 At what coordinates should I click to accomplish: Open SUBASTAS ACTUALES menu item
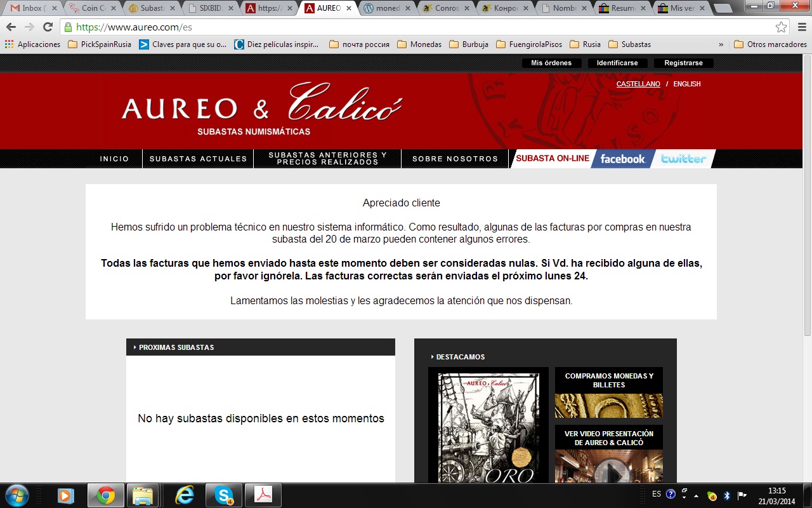(198, 159)
